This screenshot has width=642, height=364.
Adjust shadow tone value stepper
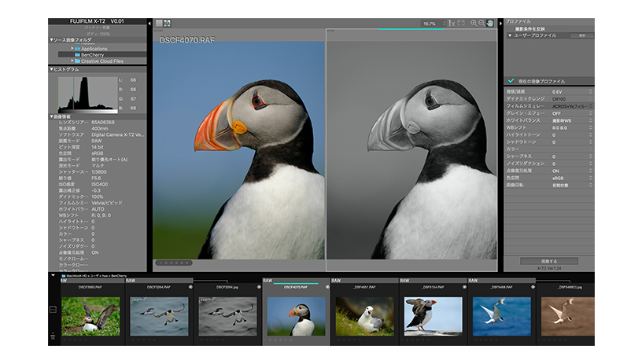(x=590, y=142)
